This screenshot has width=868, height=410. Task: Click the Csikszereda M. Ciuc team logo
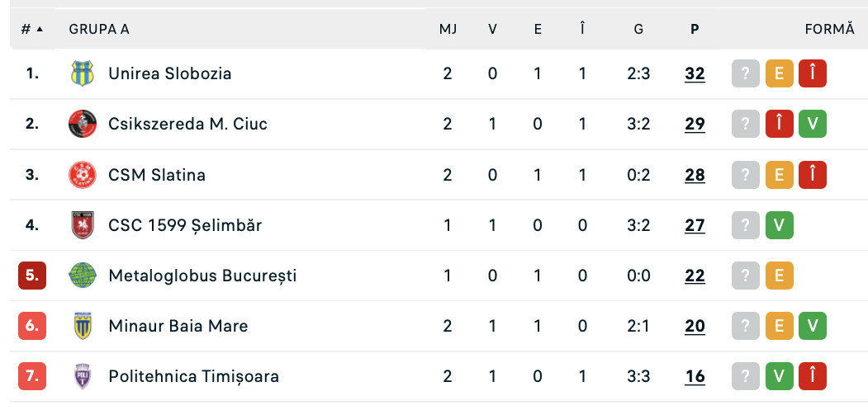(x=82, y=124)
